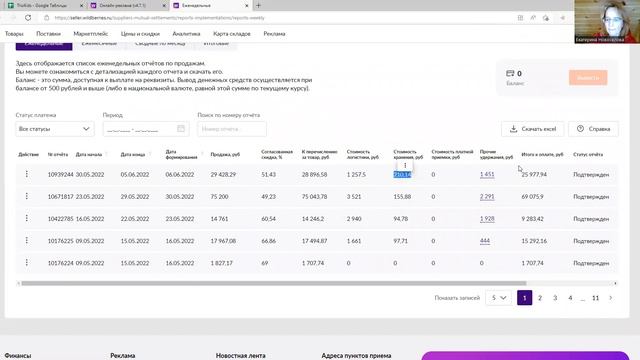Click the logistics cell 3 521
Image resolution: width=640 pixels, height=360 pixels.
tap(354, 196)
